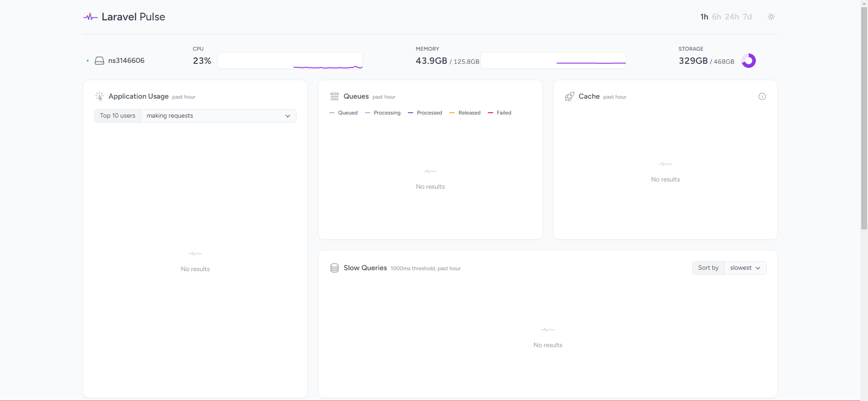Select the 1h time period

(704, 17)
